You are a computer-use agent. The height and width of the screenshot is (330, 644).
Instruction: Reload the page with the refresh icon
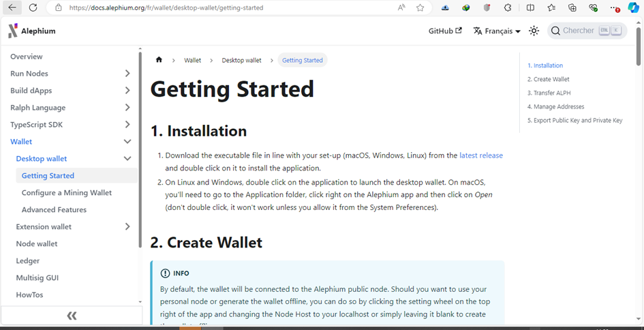pos(33,7)
